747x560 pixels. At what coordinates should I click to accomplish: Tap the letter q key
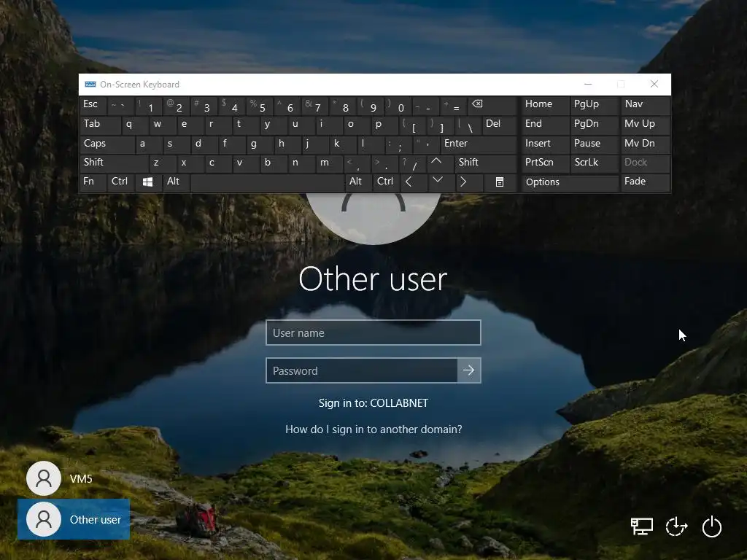pos(135,125)
